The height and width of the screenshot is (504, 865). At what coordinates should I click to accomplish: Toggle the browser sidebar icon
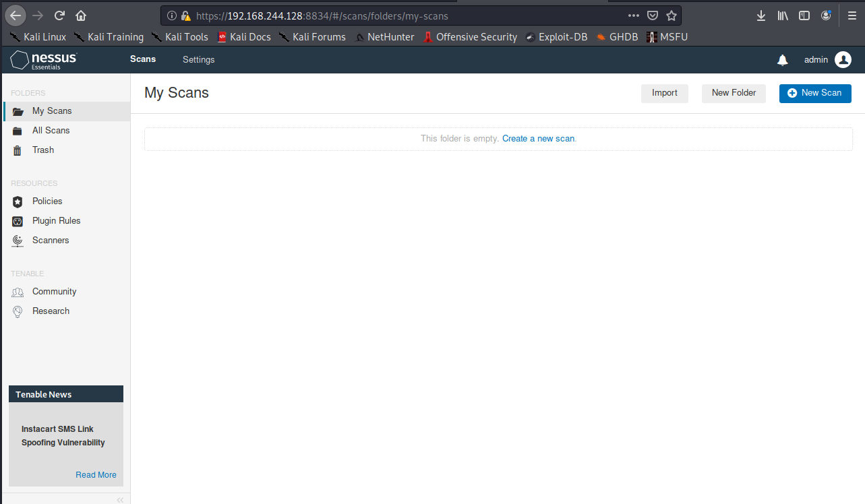pyautogui.click(x=804, y=15)
